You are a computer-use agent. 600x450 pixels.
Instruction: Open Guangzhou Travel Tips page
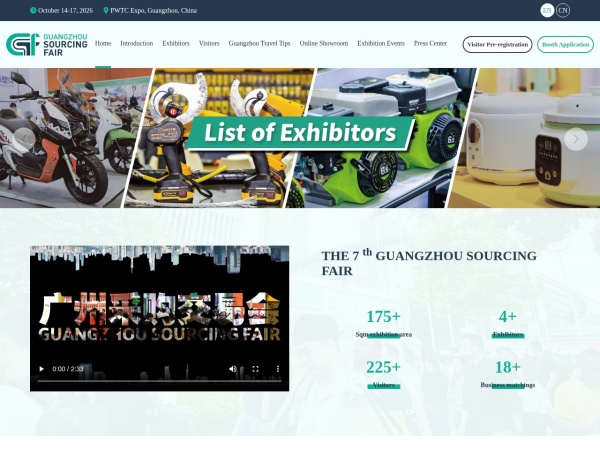[x=259, y=44]
